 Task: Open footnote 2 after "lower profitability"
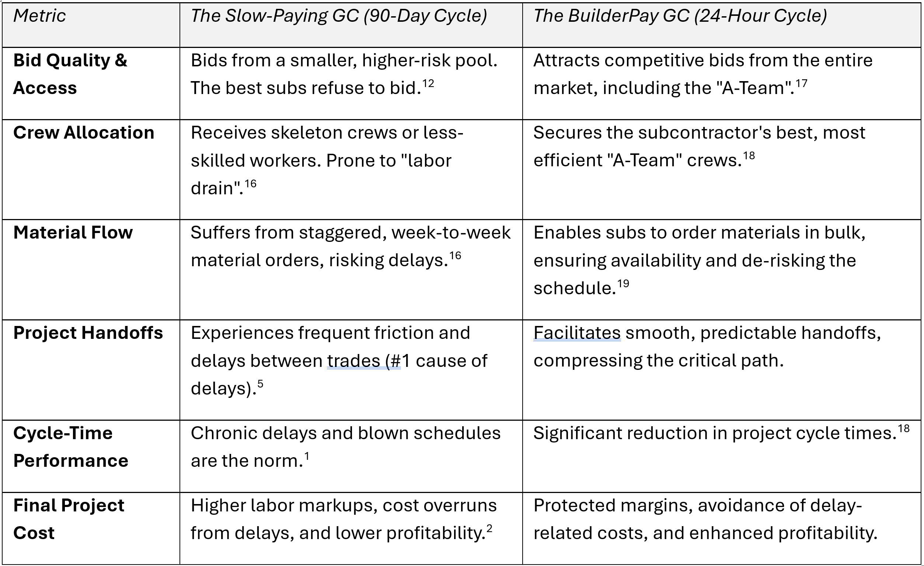click(x=489, y=528)
